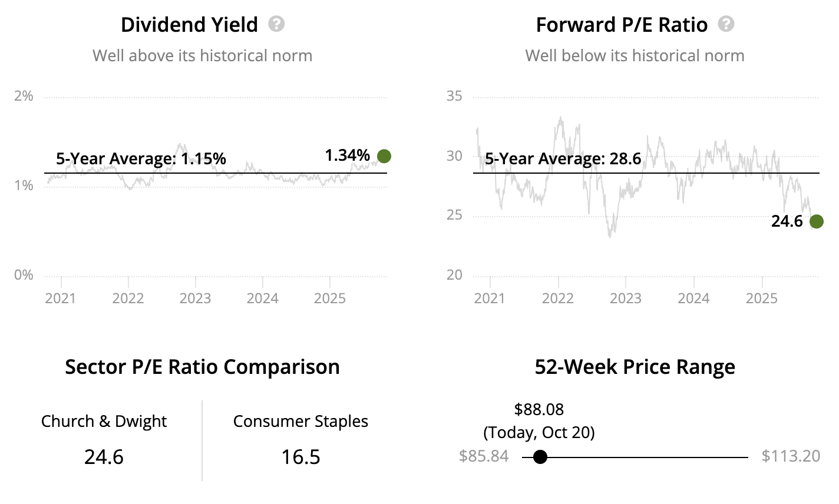Click the $88.08 today price label
Viewport: 839px width, 504px height.
pyautogui.click(x=539, y=409)
